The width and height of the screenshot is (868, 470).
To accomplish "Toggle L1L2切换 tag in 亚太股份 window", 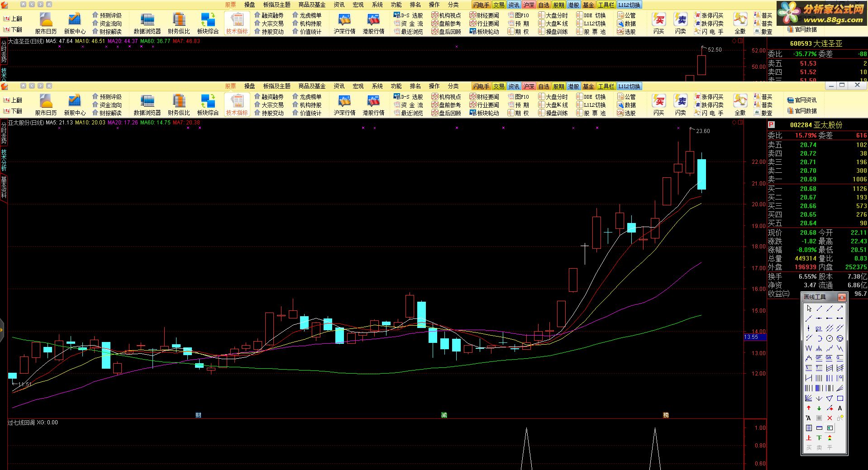I will (629, 86).
